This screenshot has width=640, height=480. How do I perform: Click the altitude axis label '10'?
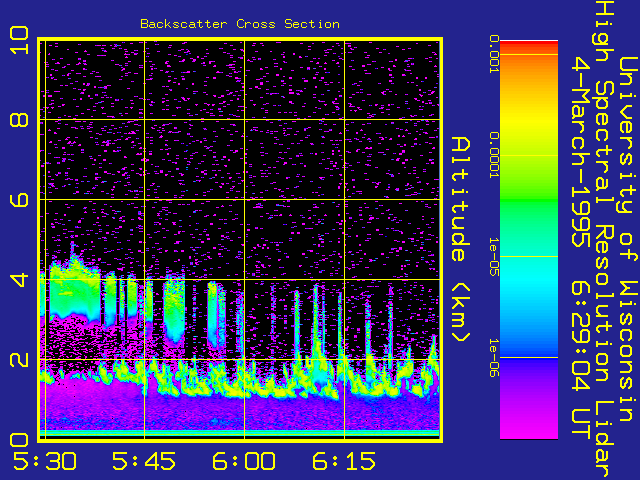[20, 40]
